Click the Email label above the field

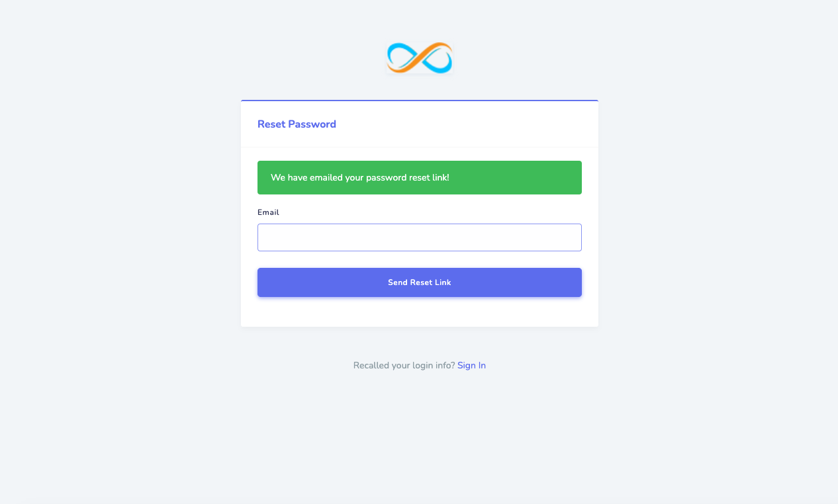click(268, 212)
